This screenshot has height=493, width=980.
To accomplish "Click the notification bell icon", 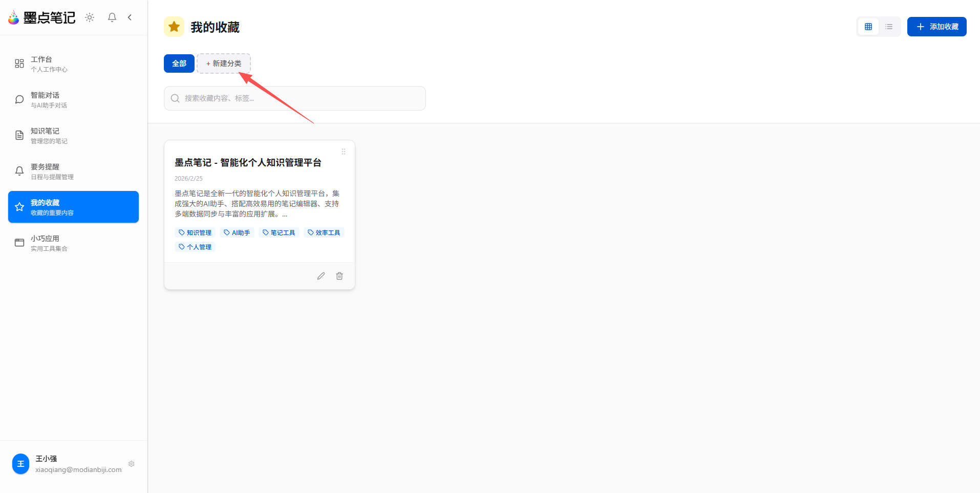I will coord(112,17).
